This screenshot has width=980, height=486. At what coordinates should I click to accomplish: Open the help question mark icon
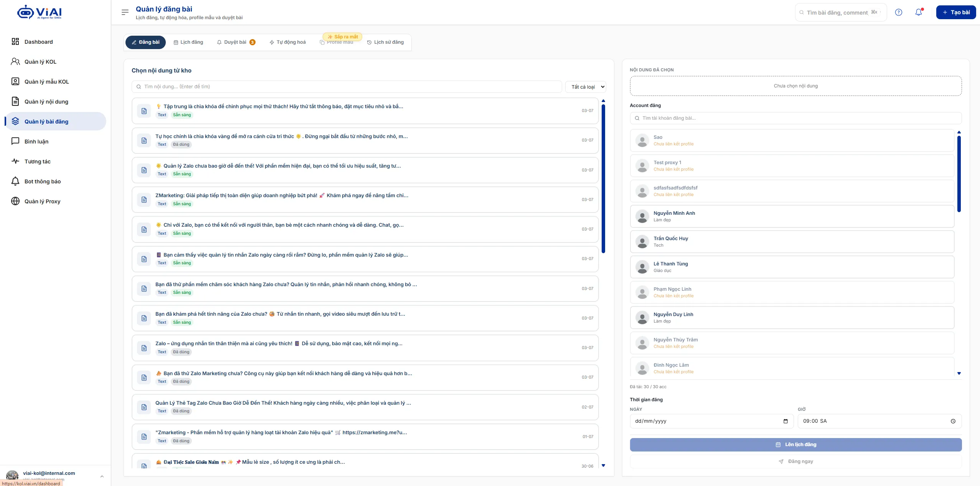[x=898, y=12]
